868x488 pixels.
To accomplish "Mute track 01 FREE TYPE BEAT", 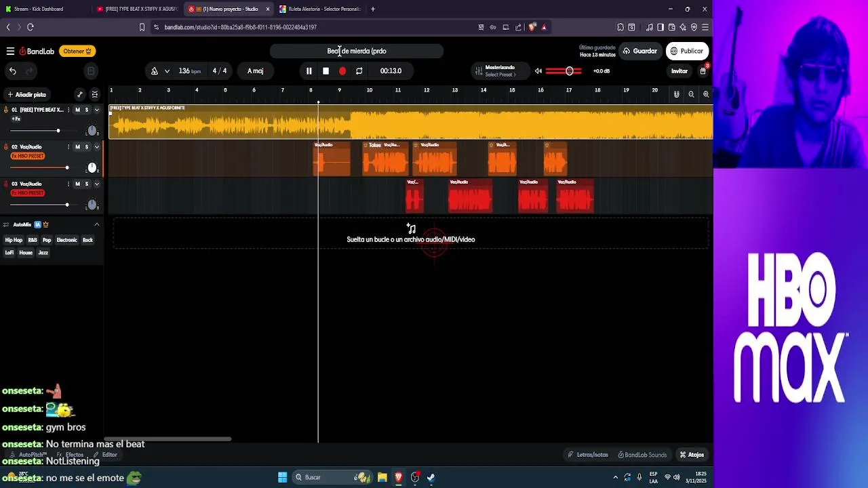I will tap(77, 110).
